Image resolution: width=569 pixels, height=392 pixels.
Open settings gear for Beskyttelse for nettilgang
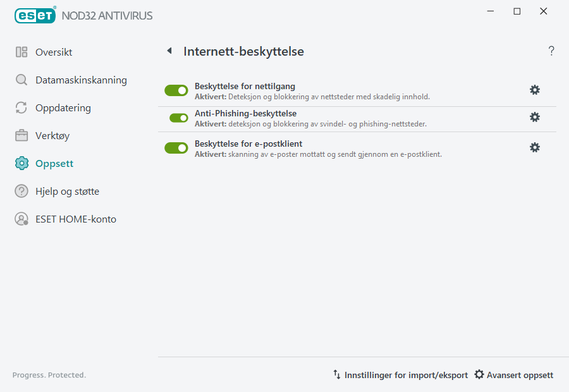point(535,90)
